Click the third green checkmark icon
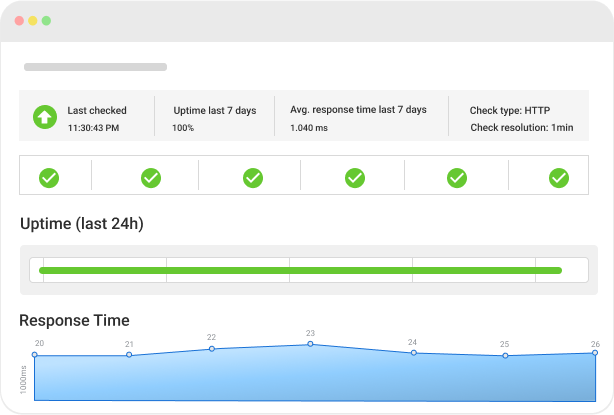The image size is (614, 415). [253, 178]
